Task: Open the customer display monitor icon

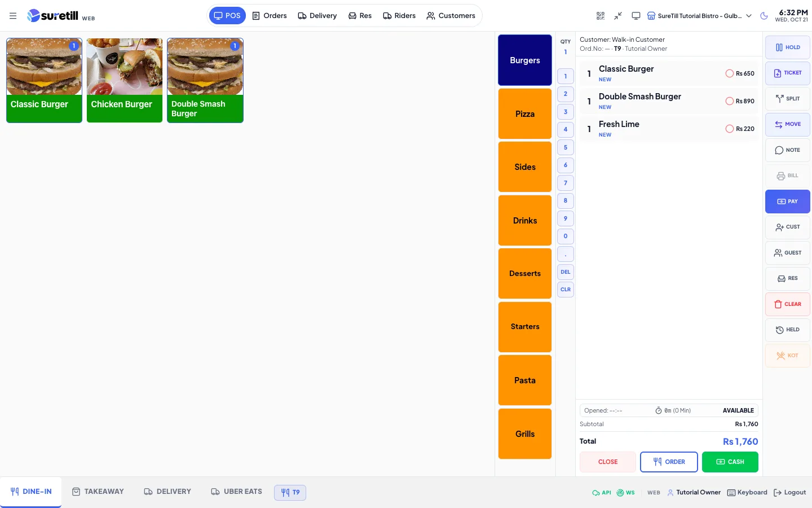Action: 636,16
